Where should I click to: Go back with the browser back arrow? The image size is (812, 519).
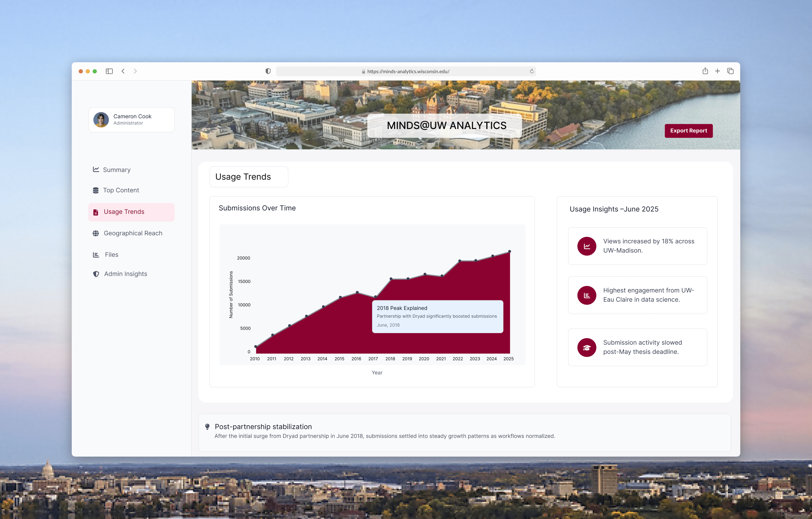click(123, 71)
